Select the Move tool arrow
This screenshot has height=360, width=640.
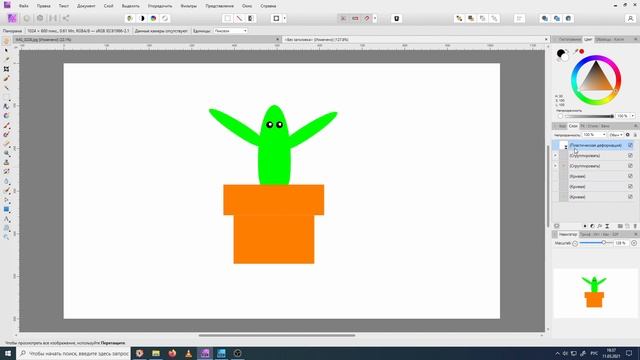coord(6,50)
